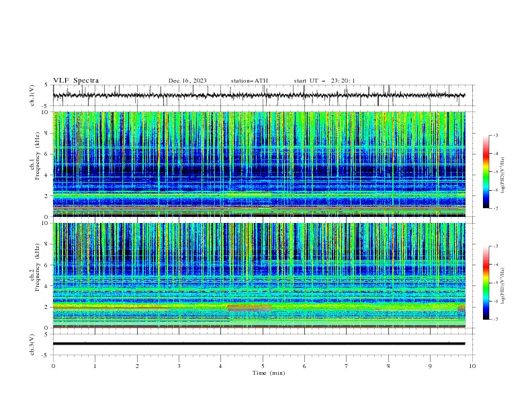
Task: Click time axis tick label "7"
Action: tap(347, 366)
